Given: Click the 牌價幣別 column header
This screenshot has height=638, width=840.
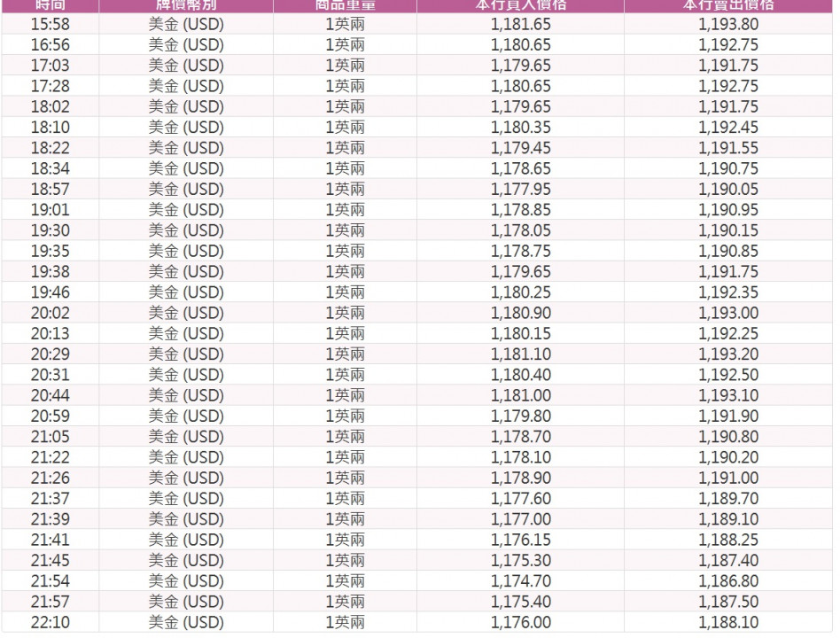Looking at the screenshot, I should tap(186, 5).
